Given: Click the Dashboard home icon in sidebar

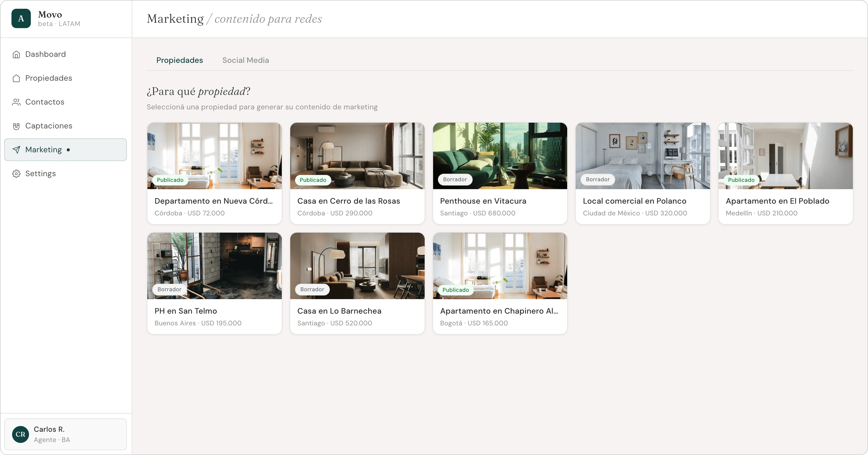Looking at the screenshot, I should [16, 54].
